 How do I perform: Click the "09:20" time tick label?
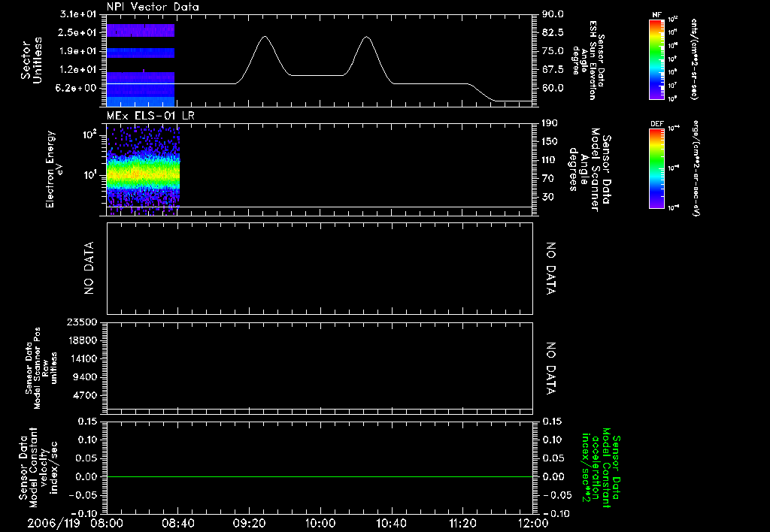tap(249, 523)
